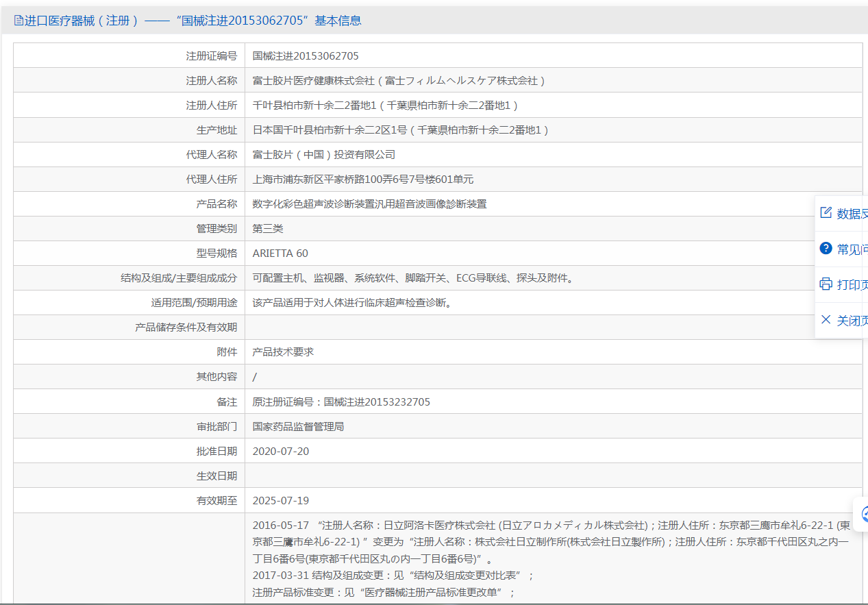Select the approval date 2020-07-20
868x605 pixels.
tap(281, 451)
